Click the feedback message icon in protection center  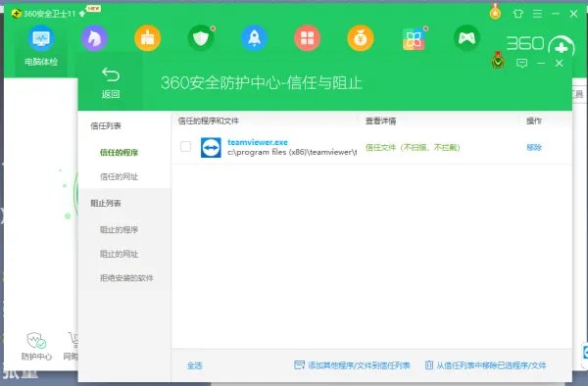(521, 63)
